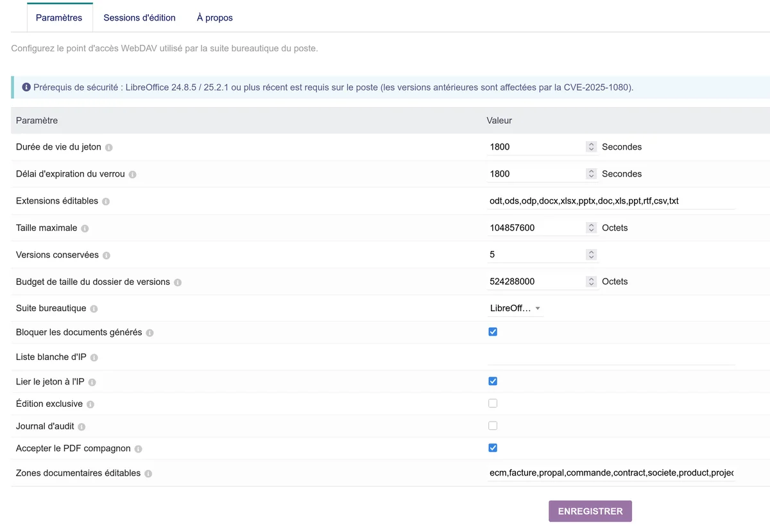The image size is (770, 532).
Task: Open the Paramètres tab
Action: [x=59, y=18]
